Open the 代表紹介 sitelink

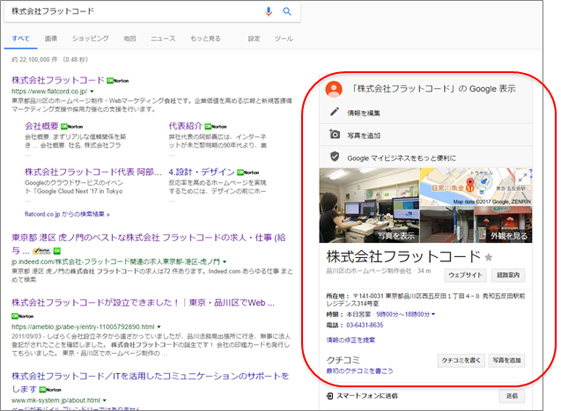185,126
